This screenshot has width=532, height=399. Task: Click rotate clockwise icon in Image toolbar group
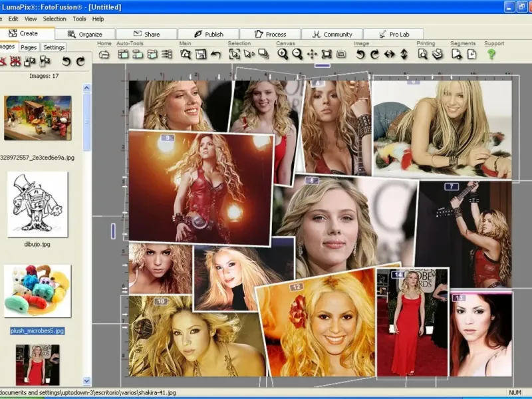pos(374,55)
